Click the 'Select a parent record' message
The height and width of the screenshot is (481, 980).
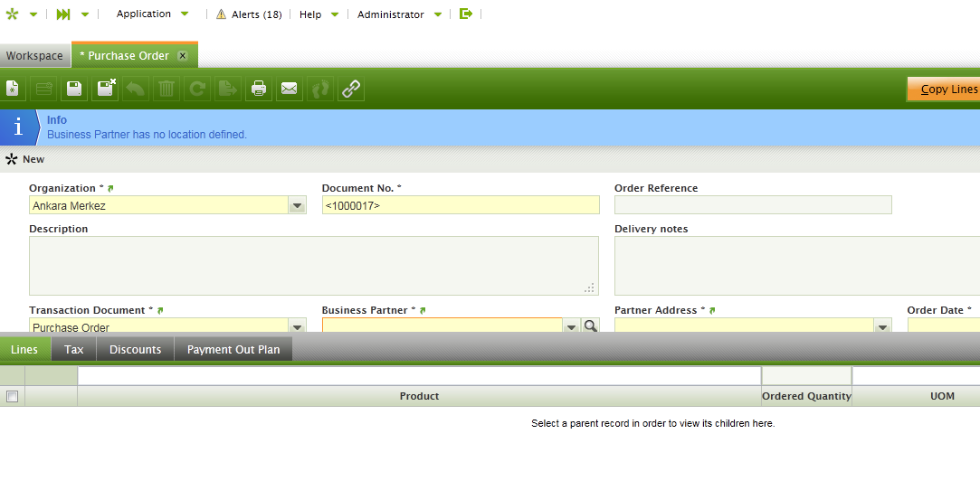[653, 423]
